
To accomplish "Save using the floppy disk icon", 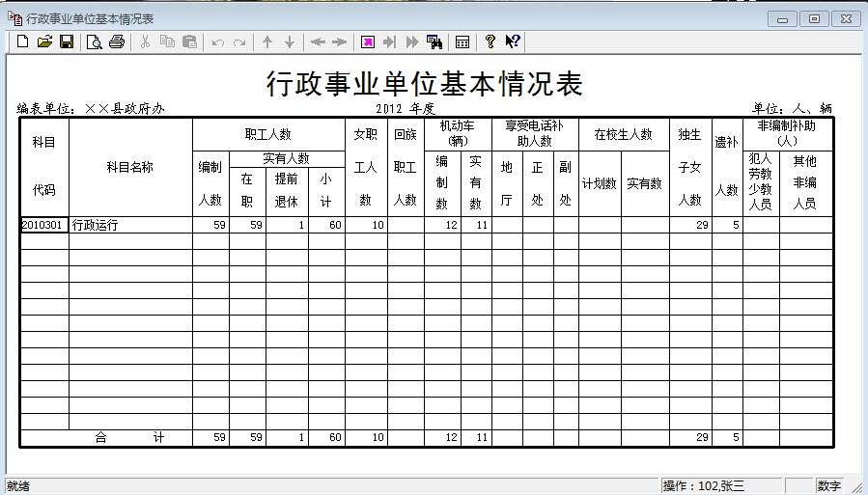I will (x=67, y=41).
